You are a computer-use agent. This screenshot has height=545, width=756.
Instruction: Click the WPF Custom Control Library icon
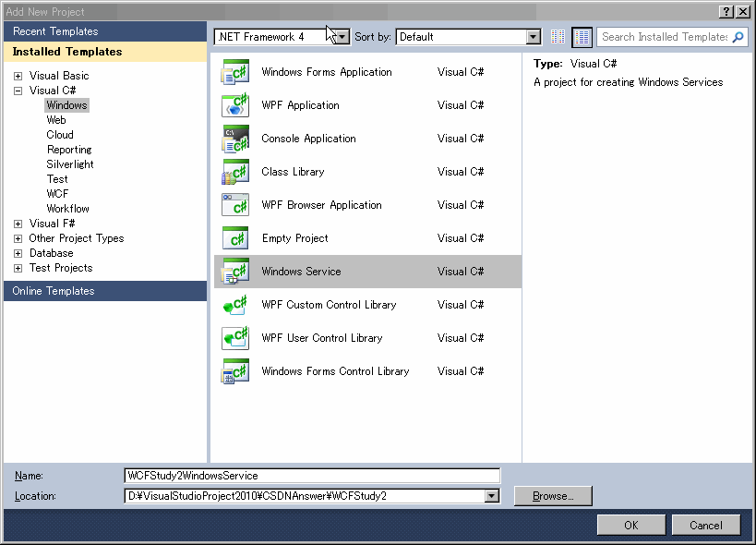tap(234, 305)
